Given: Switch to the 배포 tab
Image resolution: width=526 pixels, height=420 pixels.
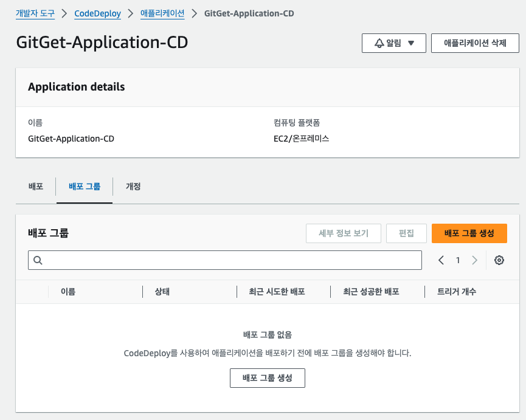Looking at the screenshot, I should click(35, 187).
